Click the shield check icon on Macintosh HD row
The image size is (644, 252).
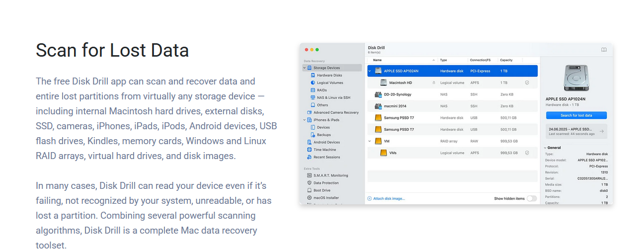[x=527, y=83]
